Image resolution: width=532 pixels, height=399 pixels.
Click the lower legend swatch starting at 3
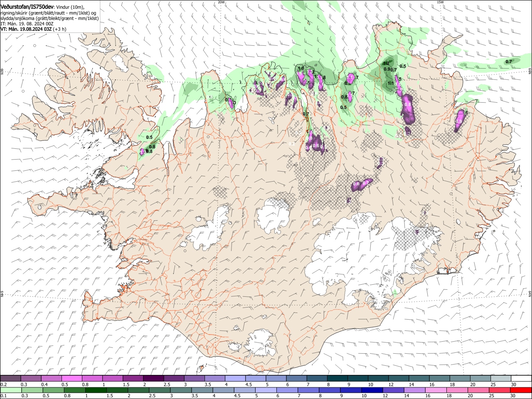180,390
